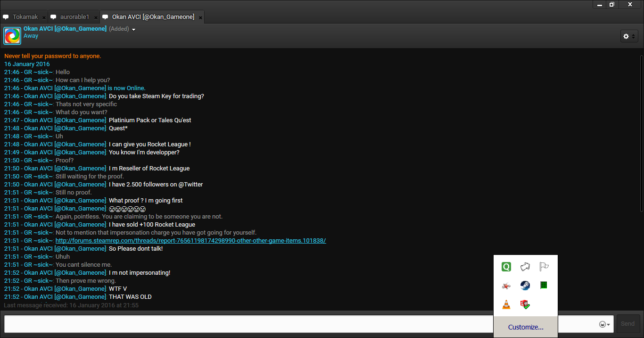The image size is (644, 338).
Task: Click the white arrow tray icon
Action: [x=525, y=267]
